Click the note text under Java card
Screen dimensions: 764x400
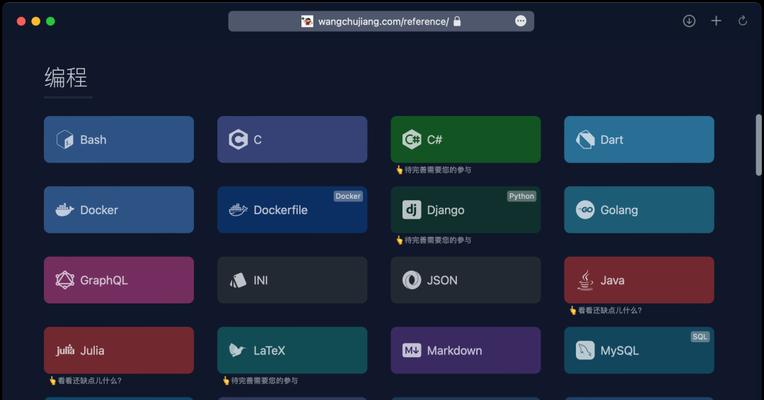[x=605, y=310]
